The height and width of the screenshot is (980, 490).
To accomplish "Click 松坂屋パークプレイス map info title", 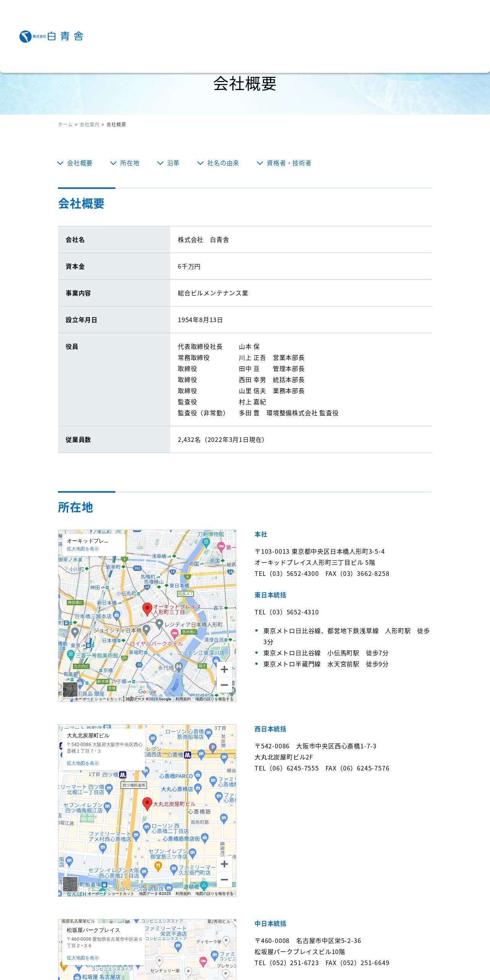I will [x=93, y=930].
